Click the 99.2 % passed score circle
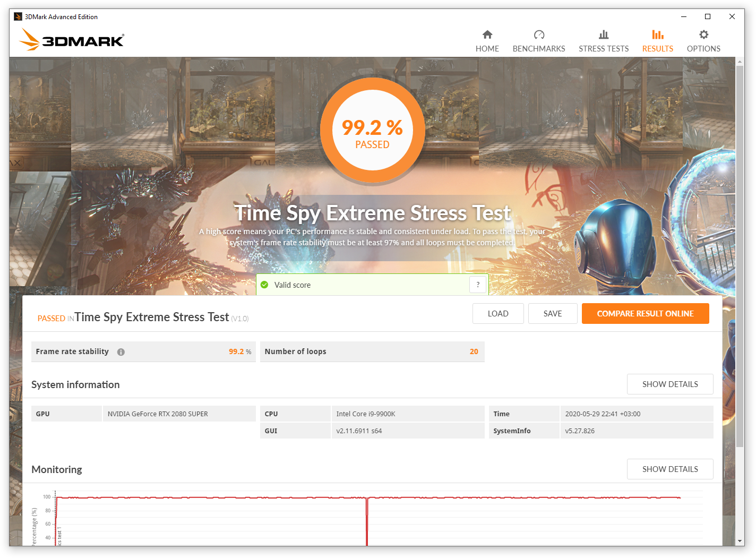Viewport: 756px width, 558px height. 372,130
